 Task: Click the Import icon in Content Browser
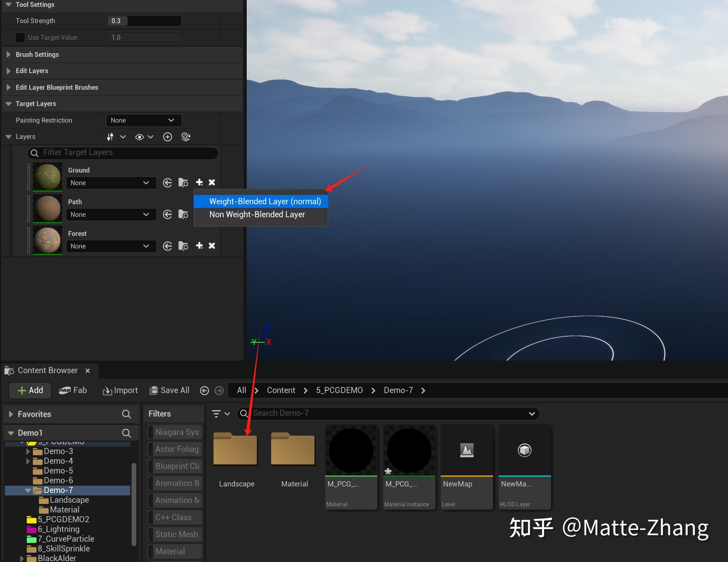tap(120, 390)
